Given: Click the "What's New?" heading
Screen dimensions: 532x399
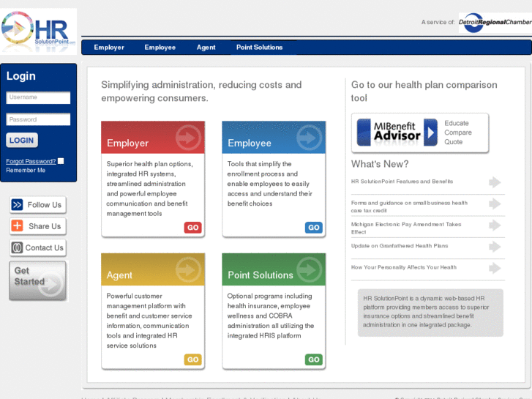Looking at the screenshot, I should (x=380, y=164).
